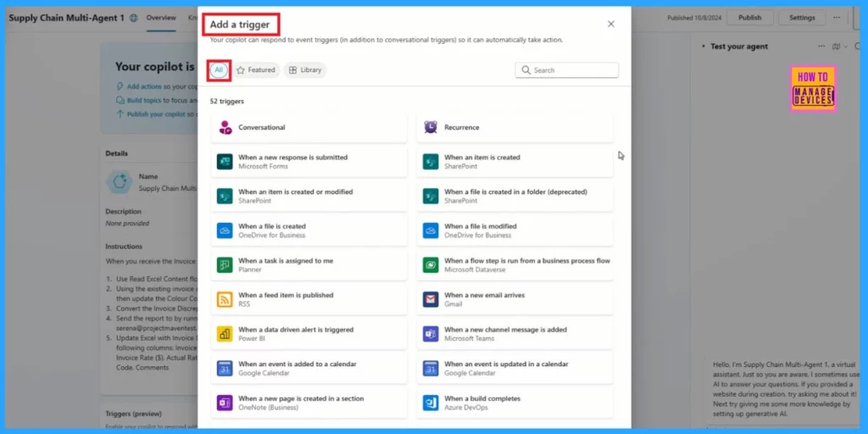The height and width of the screenshot is (434, 868).
Task: Click the 'Supply Chain Multi-Agent 1' title
Action: tap(67, 18)
